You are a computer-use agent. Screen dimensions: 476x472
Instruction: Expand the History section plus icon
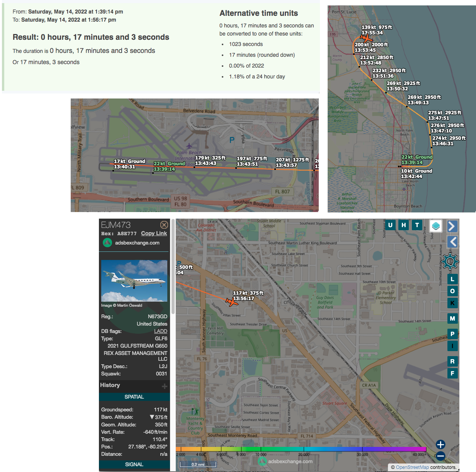165,386
